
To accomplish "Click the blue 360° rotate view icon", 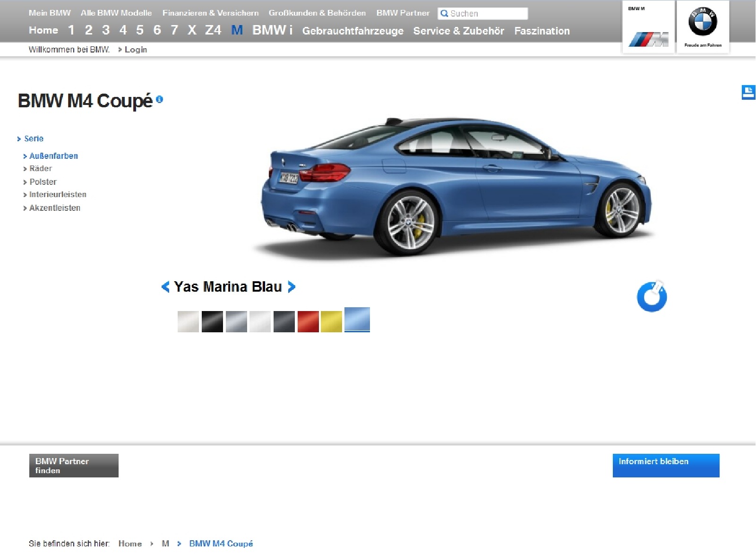I will (x=652, y=296).
